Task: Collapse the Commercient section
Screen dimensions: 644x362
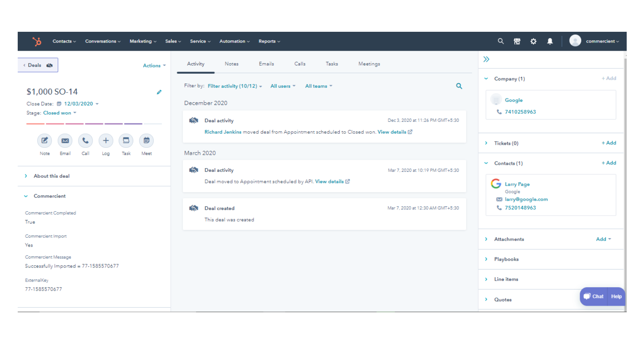Action: [26, 196]
